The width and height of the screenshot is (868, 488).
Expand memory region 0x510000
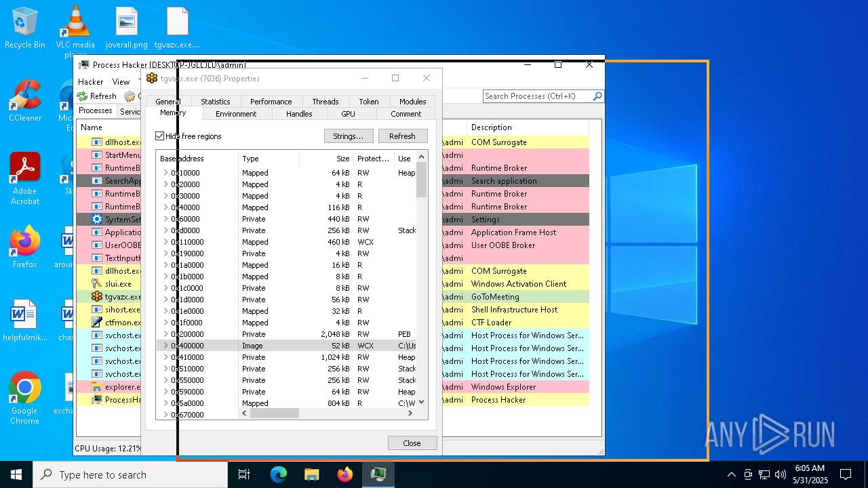(x=165, y=369)
